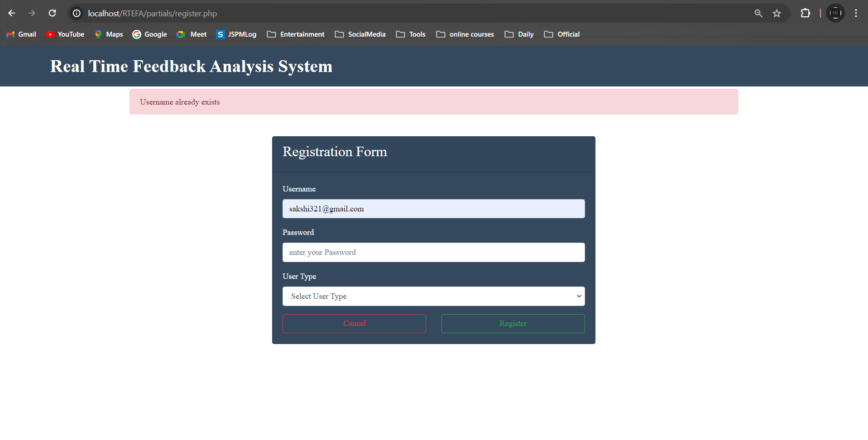Open the Gmail bookmark
868x440 pixels.
point(21,34)
